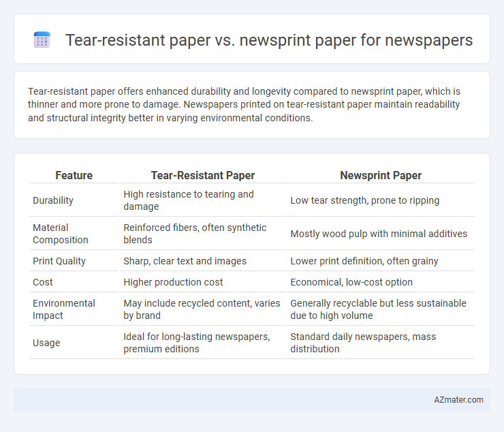Click the calendar grid icon beside the title
The height and width of the screenshot is (432, 504).
point(42,40)
